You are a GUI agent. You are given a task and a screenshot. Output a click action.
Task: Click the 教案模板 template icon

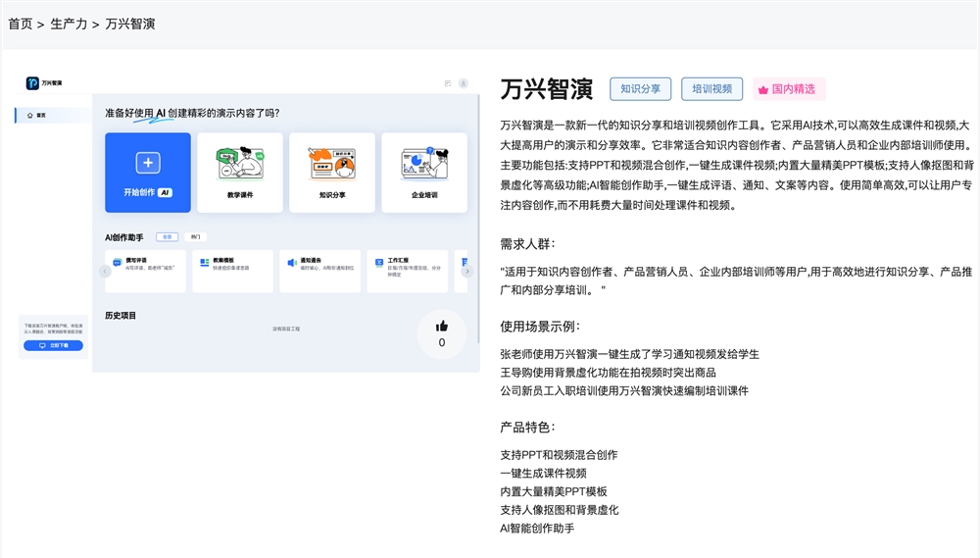click(x=205, y=263)
